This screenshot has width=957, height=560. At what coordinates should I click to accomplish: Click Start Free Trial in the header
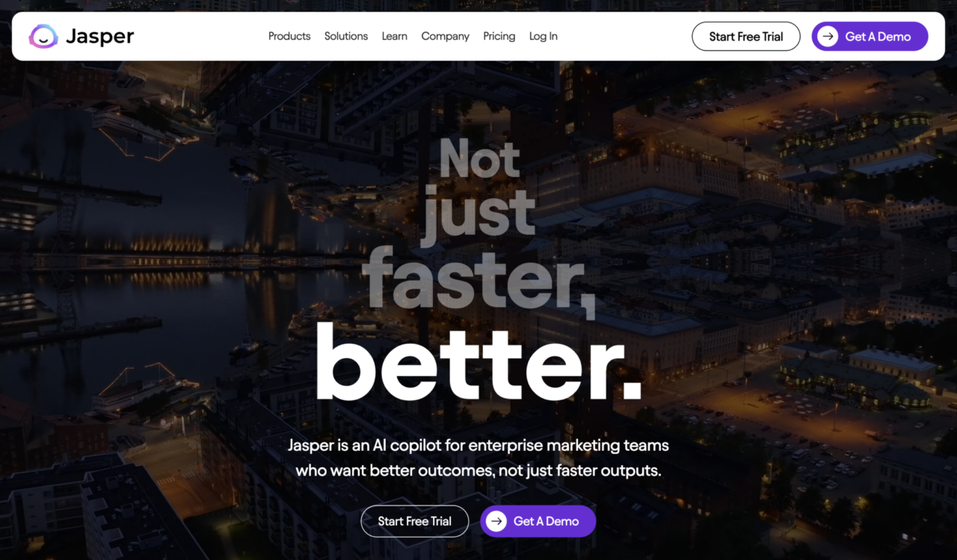coord(746,36)
